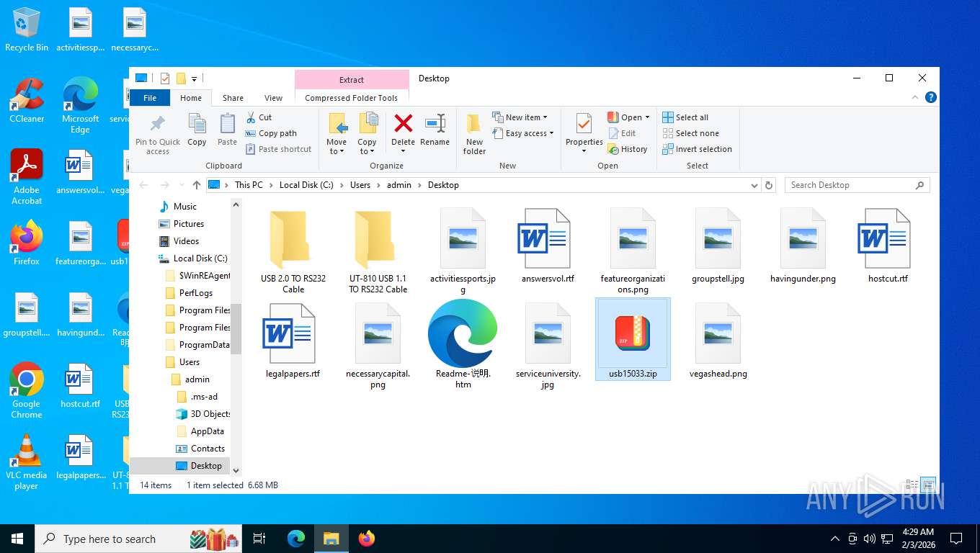980x553 pixels.
Task: Switch to the Home tab
Action: click(x=191, y=98)
